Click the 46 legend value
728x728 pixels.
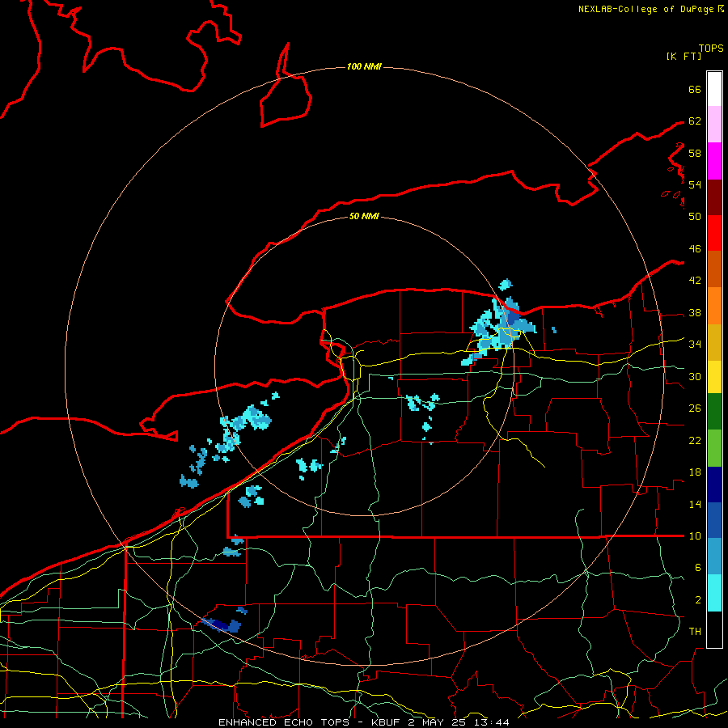(x=695, y=249)
